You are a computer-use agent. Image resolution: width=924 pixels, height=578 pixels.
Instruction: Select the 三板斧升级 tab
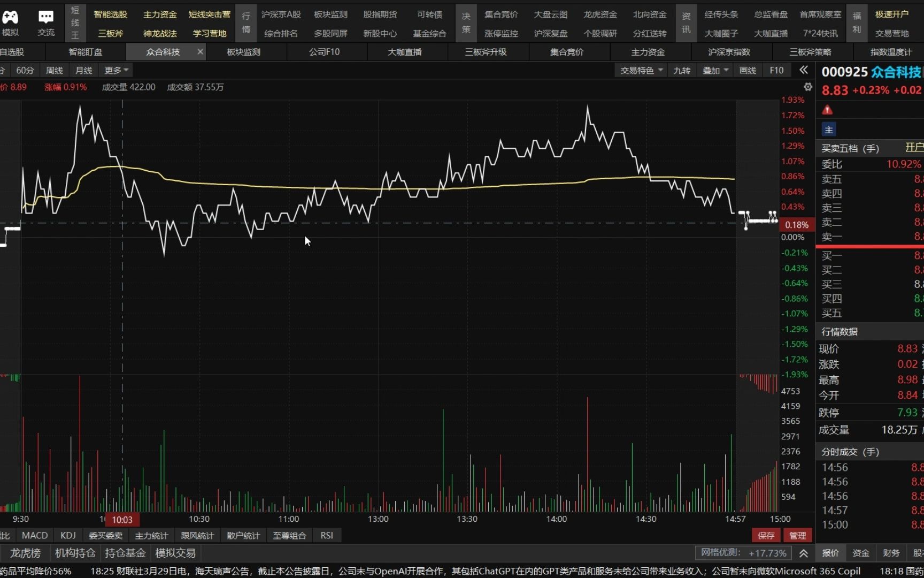pyautogui.click(x=486, y=52)
